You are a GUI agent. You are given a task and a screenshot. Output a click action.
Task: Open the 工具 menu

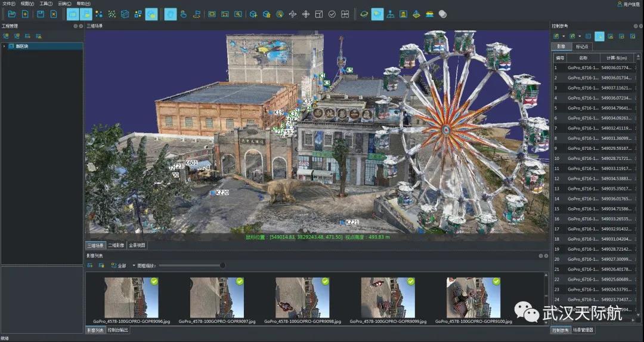click(45, 4)
